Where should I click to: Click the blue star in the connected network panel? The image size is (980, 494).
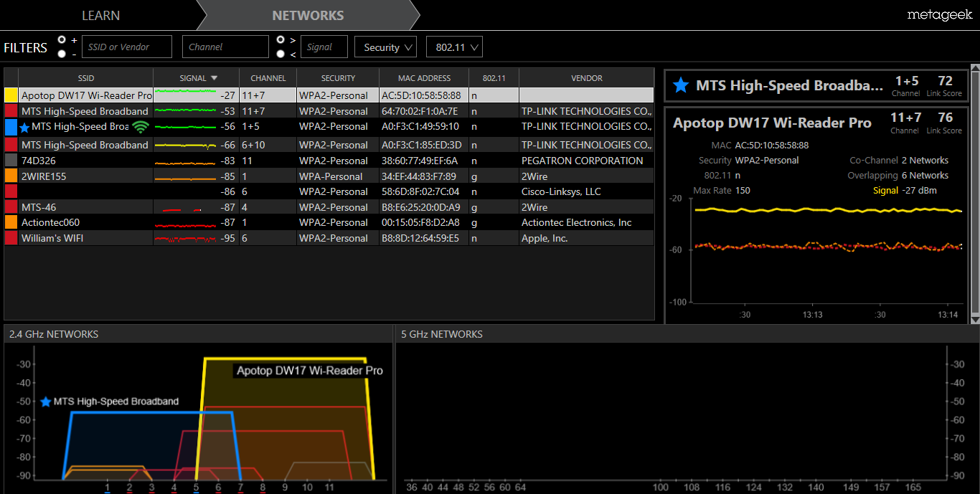coord(682,86)
